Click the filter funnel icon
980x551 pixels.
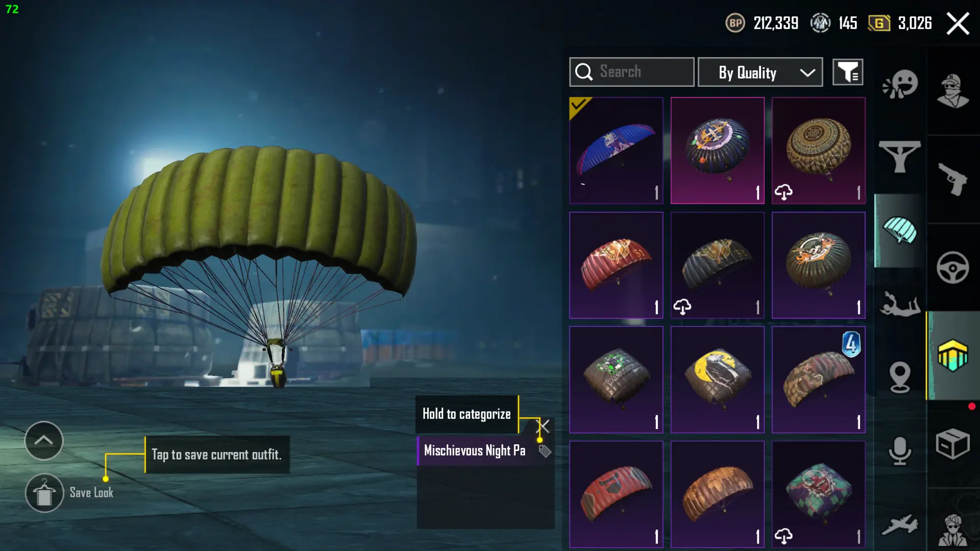pos(848,72)
